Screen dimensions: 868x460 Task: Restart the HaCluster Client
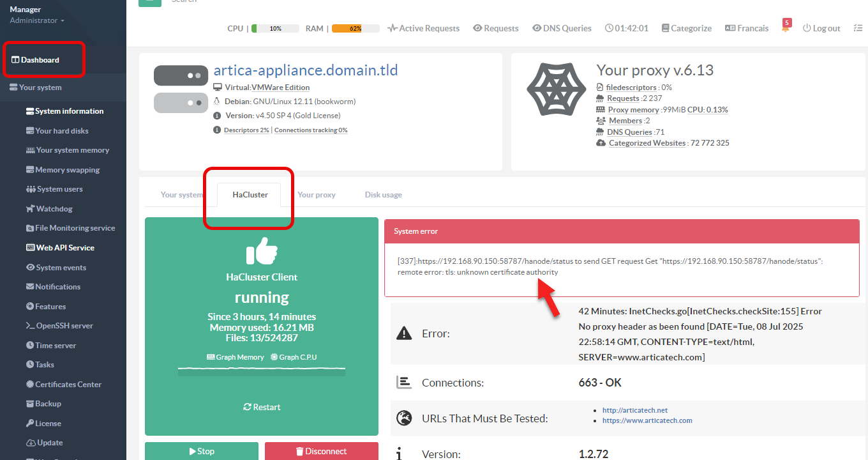262,407
